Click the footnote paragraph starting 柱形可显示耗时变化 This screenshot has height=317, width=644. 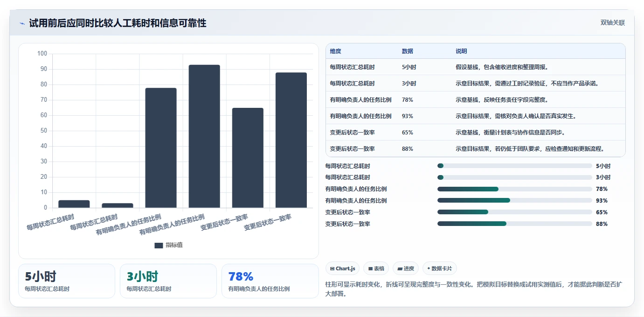pos(473,289)
